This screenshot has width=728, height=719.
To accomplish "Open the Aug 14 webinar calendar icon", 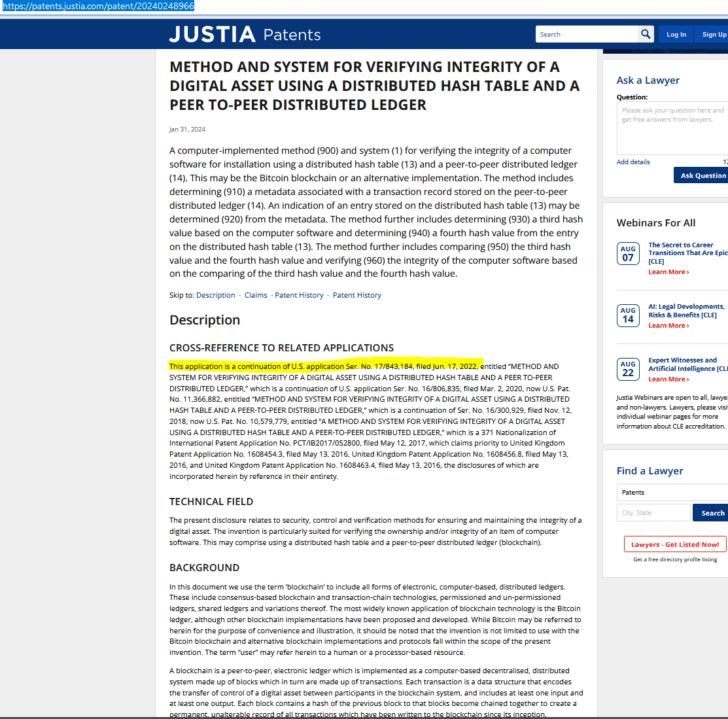I will click(628, 315).
